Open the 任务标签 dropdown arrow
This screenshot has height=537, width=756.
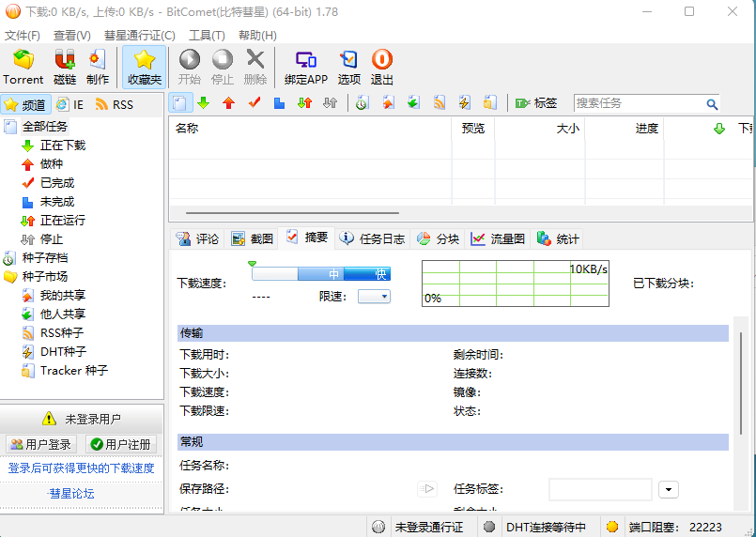click(x=669, y=490)
